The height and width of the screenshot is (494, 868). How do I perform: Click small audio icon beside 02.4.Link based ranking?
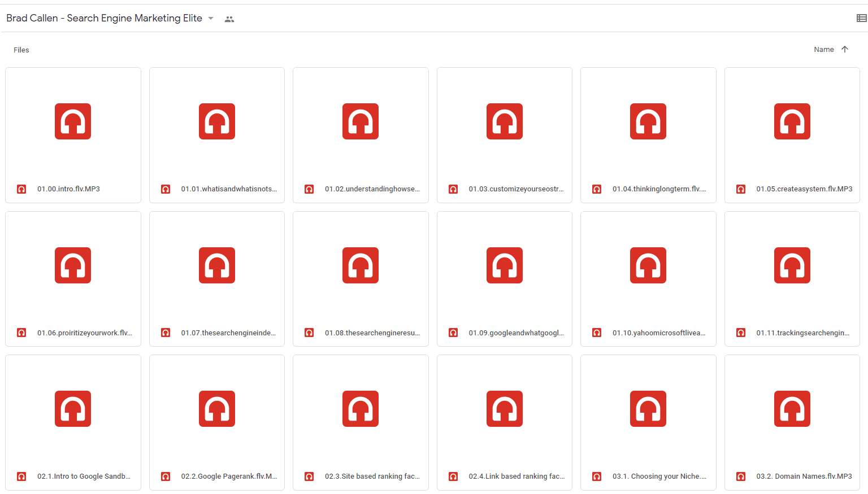pos(453,476)
